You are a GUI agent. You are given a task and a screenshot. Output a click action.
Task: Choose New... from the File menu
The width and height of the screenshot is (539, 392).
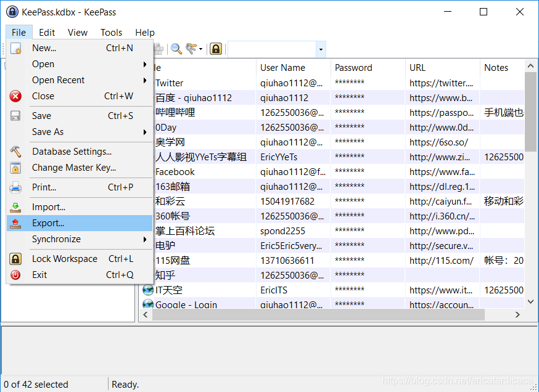(x=80, y=48)
